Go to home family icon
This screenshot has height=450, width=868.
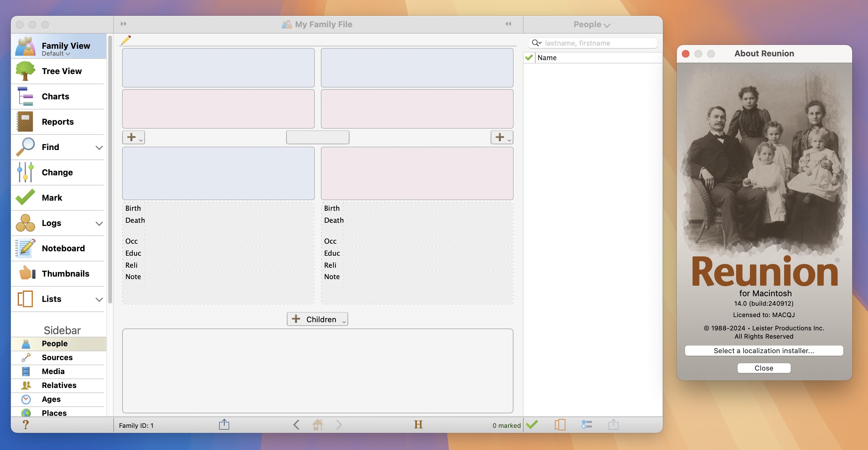(x=318, y=425)
